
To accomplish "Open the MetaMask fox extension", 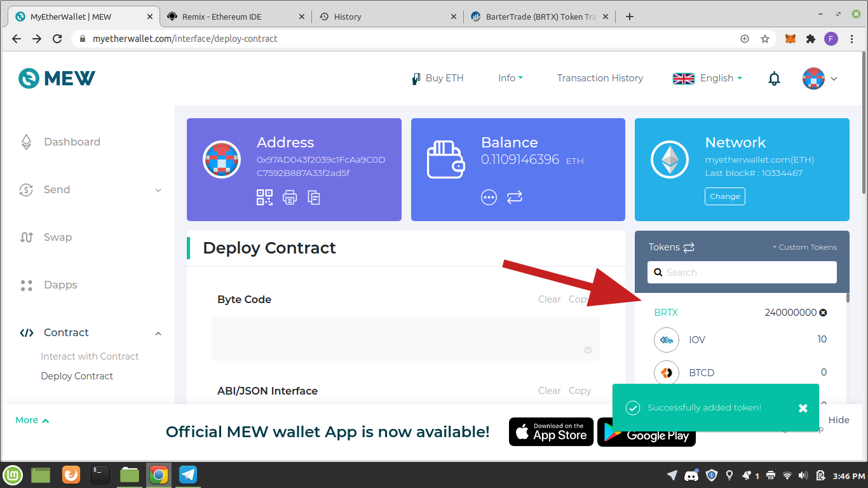I will point(790,39).
